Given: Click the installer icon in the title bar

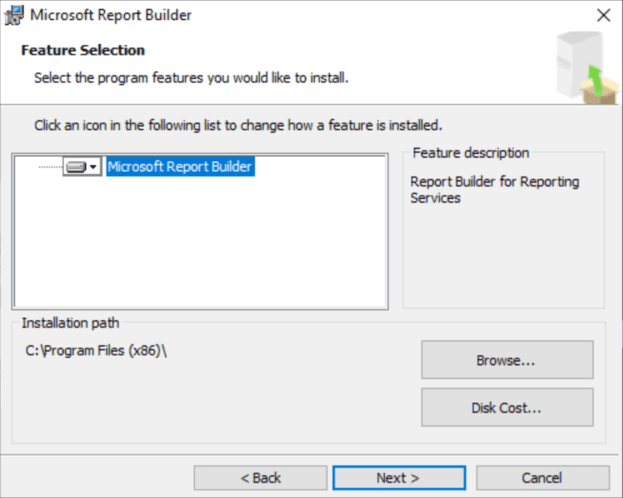Looking at the screenshot, I should tap(15, 15).
